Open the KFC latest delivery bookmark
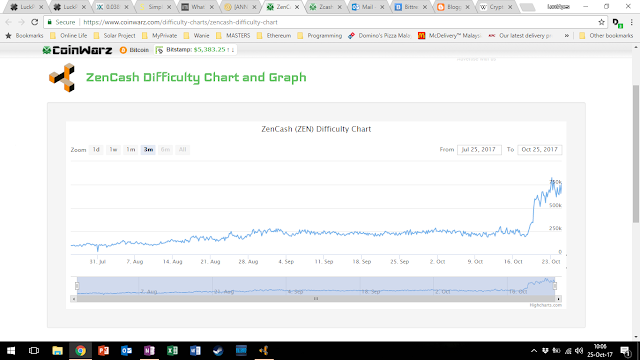640x360 pixels. (x=520, y=36)
